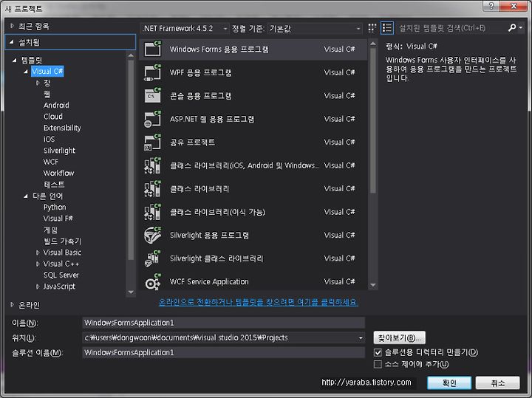The height and width of the screenshot is (398, 532).
Task: Click the icon of the 클래스 라이브러리 row
Action: tap(153, 188)
